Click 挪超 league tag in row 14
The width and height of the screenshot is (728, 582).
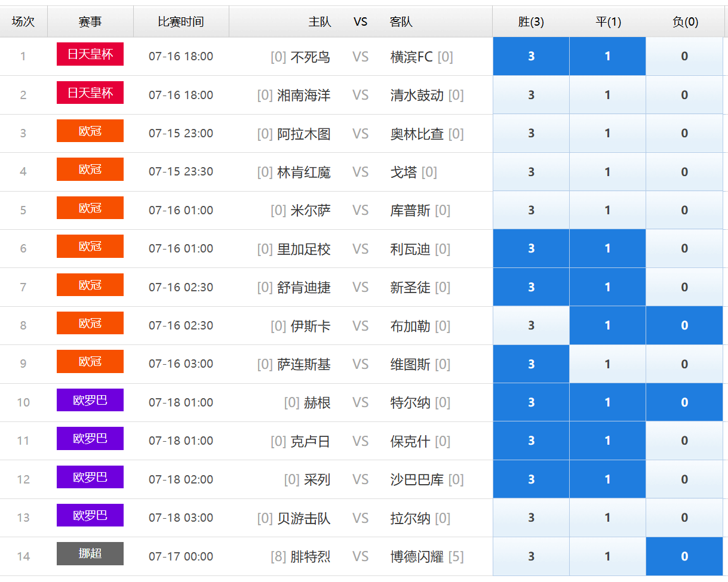[x=90, y=553]
